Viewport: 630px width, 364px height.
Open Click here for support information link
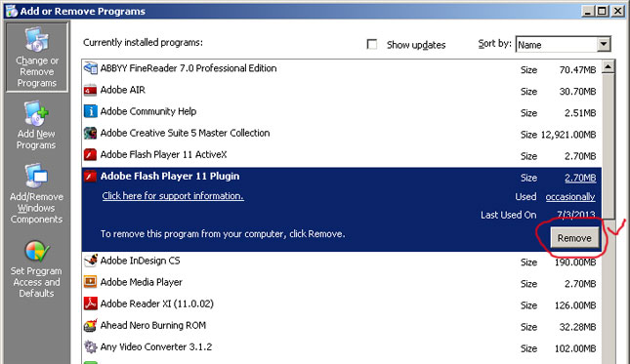tap(173, 196)
